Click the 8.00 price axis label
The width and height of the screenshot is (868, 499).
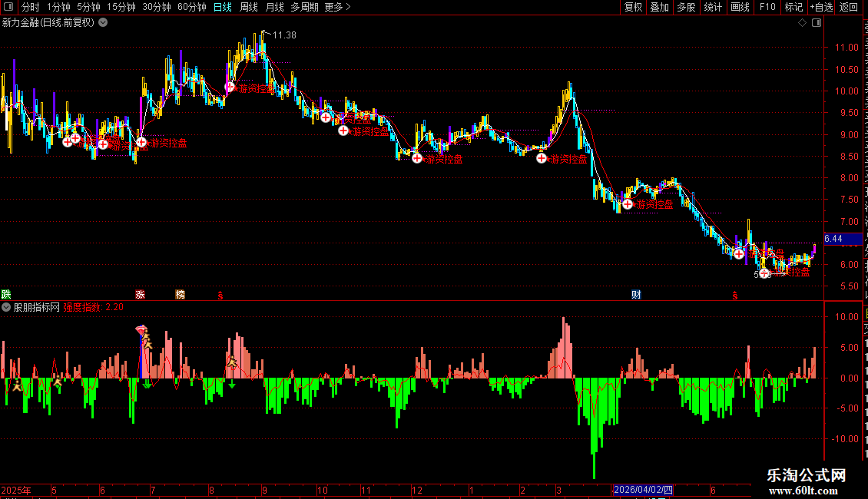[849, 178]
